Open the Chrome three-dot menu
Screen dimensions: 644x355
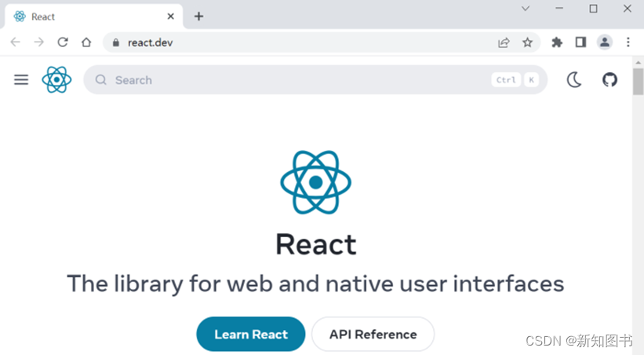(628, 42)
